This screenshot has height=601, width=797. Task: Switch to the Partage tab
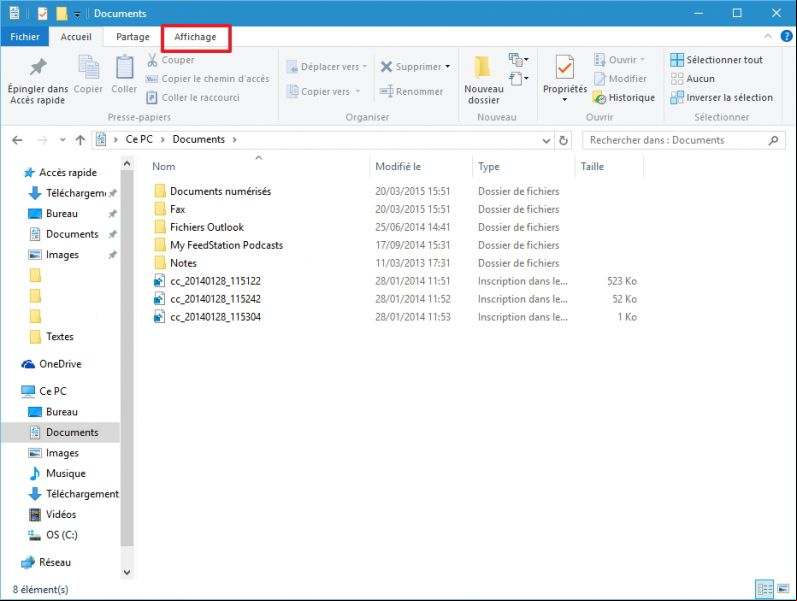coord(133,37)
